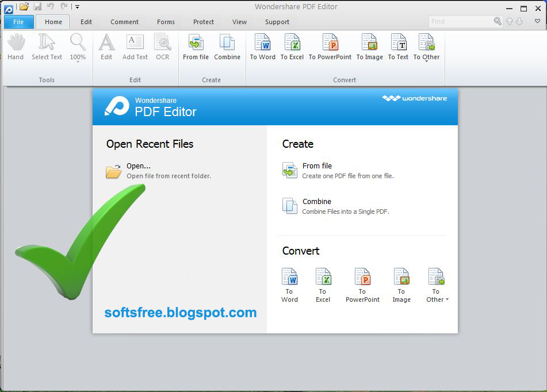Open the Forms tab
The image size is (547, 392).
(x=166, y=22)
